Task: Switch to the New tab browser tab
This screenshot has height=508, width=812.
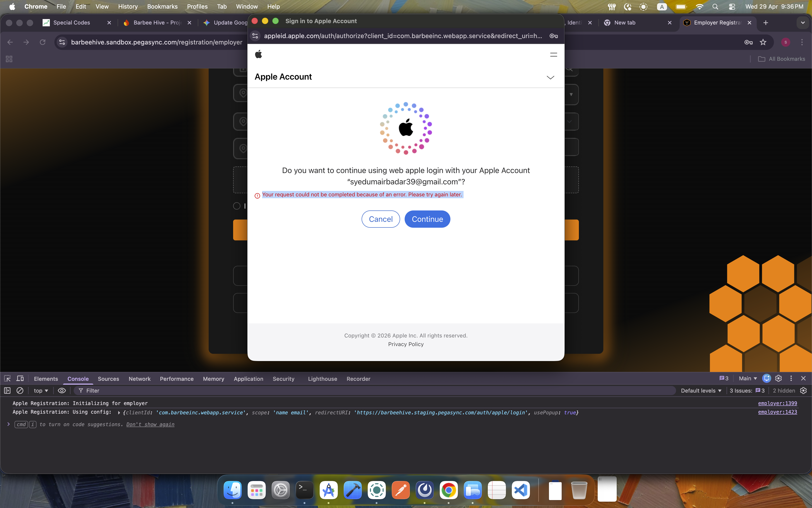Action: click(x=638, y=22)
